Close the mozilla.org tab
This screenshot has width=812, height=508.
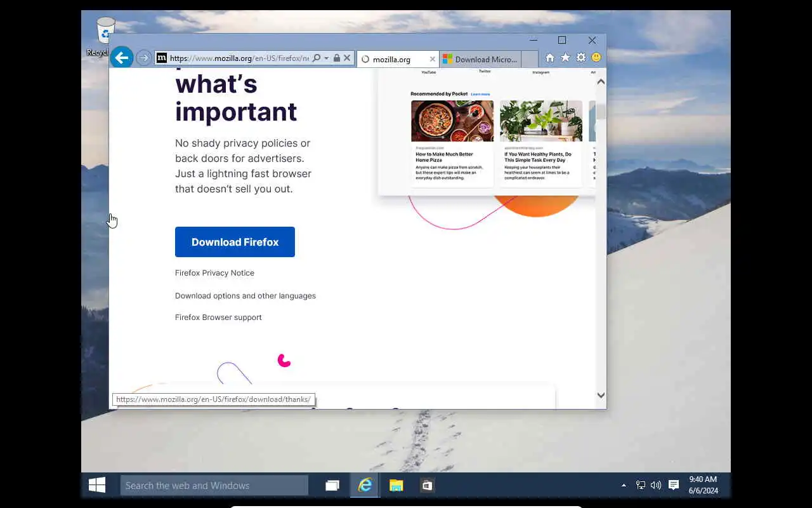pyautogui.click(x=433, y=59)
